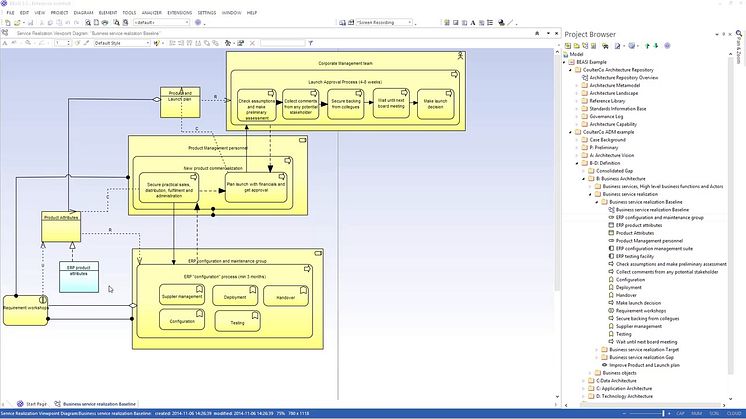This screenshot has width=746, height=419.
Task: Open the Default Style dropdown
Action: pos(122,43)
